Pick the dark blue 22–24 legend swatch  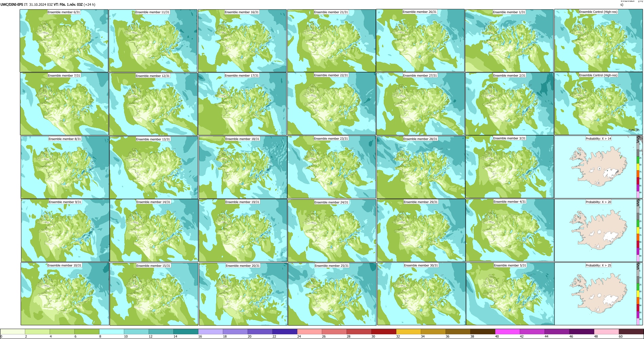(x=285, y=332)
